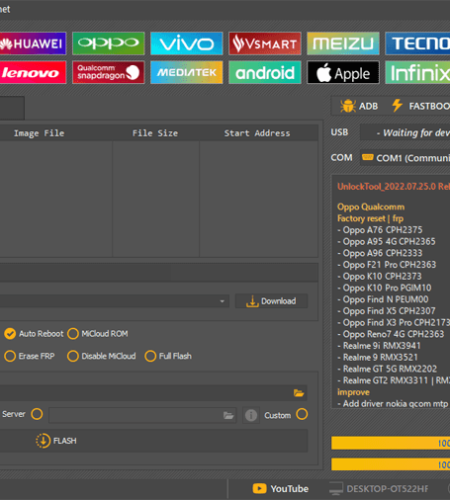Open the Infinix brand tile
The height and width of the screenshot is (500, 450).
[x=418, y=72]
